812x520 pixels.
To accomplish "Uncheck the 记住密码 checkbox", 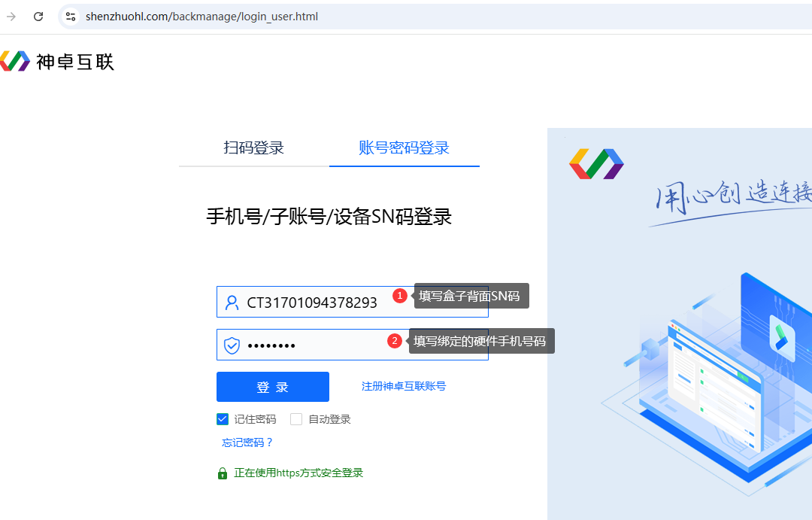I will tap(223, 419).
